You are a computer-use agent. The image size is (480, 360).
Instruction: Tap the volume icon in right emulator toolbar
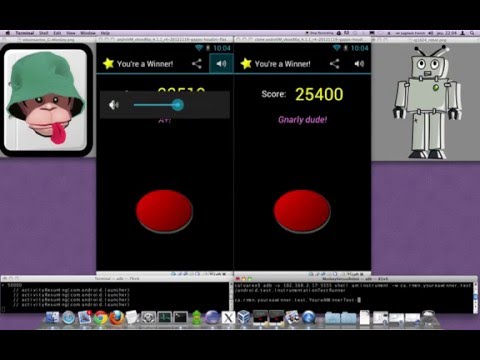[x=359, y=64]
